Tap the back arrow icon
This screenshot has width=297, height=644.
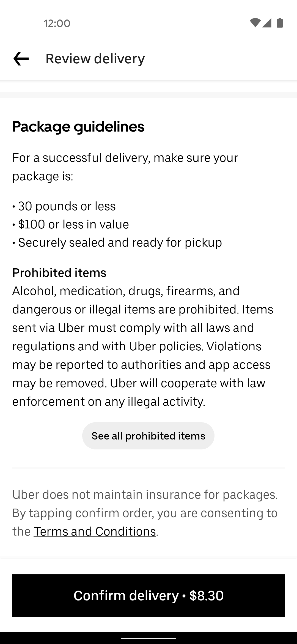point(21,59)
